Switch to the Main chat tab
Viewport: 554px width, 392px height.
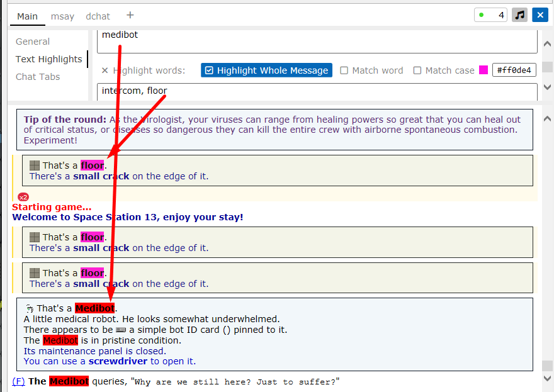click(27, 16)
